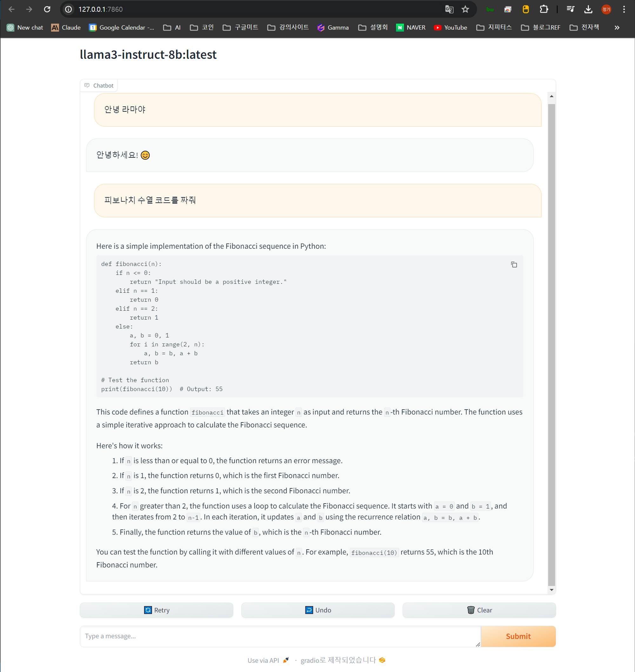The image size is (635, 672).
Task: Open the Google Translate page icon
Action: click(x=449, y=9)
